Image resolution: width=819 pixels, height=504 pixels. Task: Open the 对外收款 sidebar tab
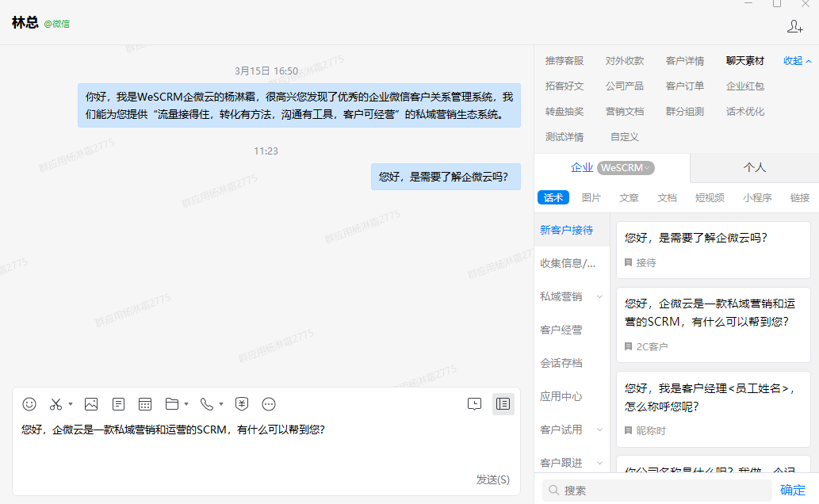click(625, 60)
